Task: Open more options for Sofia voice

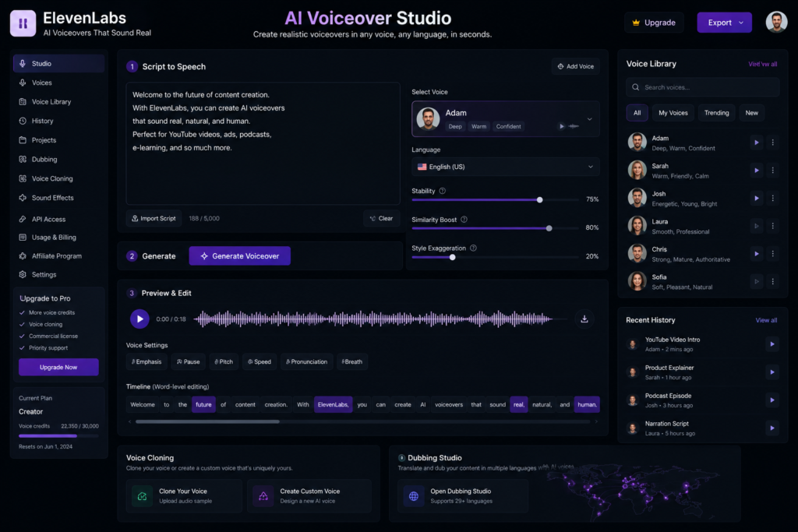Action: tap(772, 281)
